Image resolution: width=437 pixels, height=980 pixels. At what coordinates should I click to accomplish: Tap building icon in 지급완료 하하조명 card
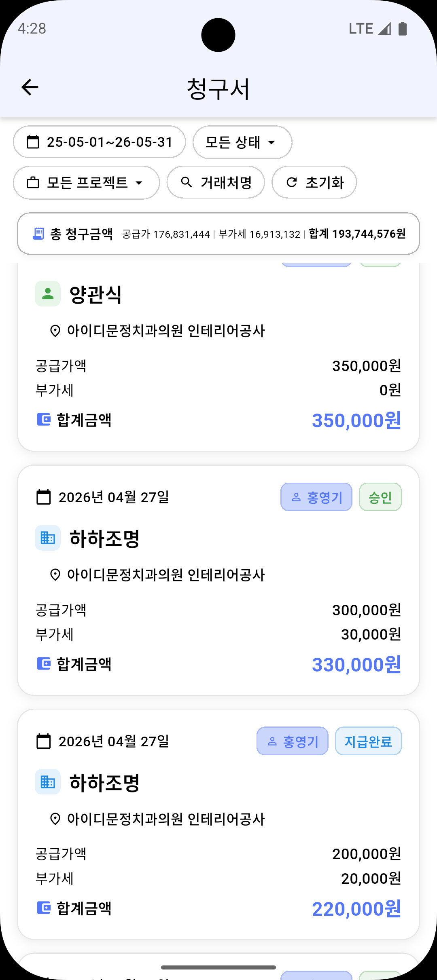pyautogui.click(x=48, y=782)
